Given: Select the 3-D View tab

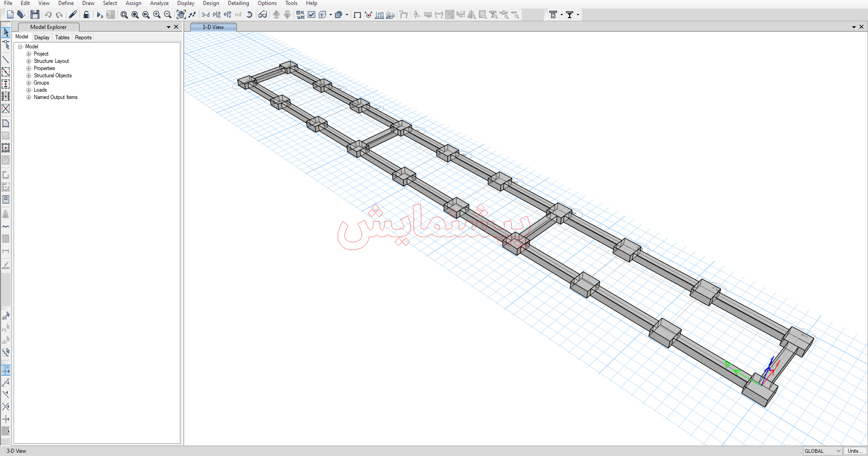Looking at the screenshot, I should 213,27.
